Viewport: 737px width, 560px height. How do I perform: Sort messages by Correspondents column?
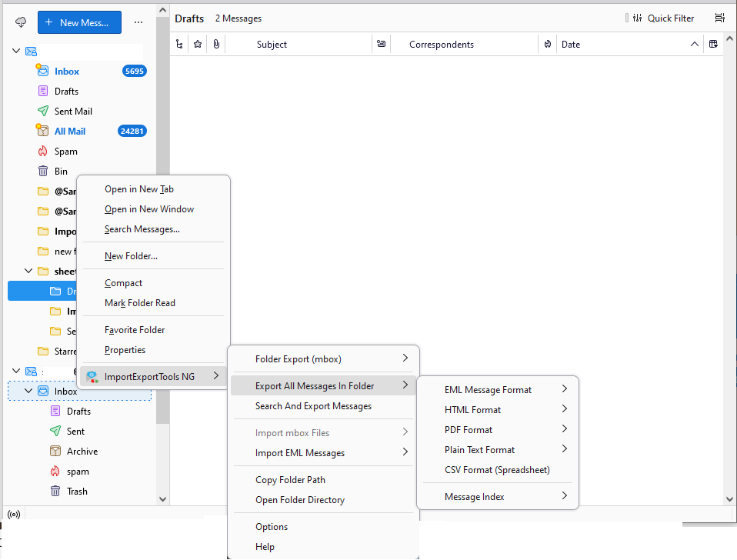tap(464, 44)
